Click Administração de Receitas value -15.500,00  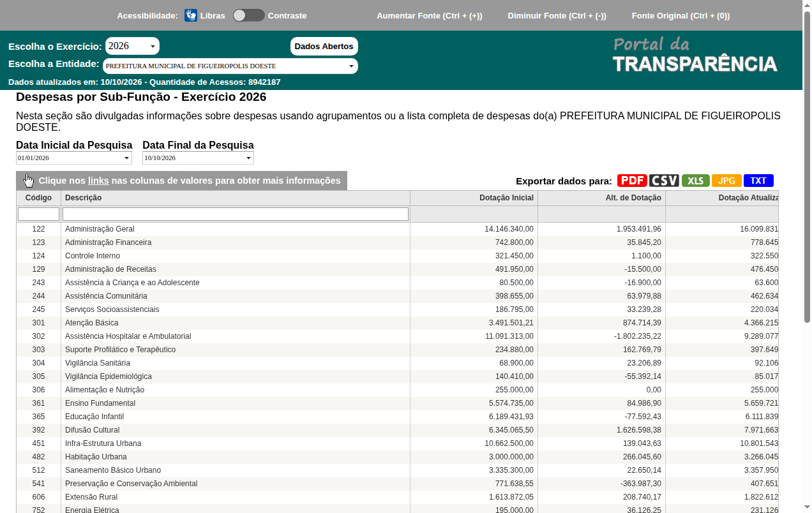click(x=643, y=269)
